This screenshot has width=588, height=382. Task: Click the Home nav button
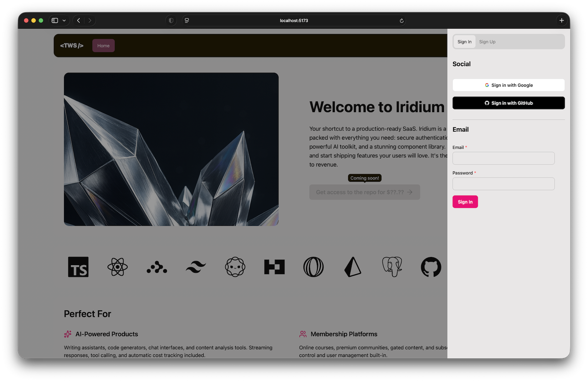104,46
